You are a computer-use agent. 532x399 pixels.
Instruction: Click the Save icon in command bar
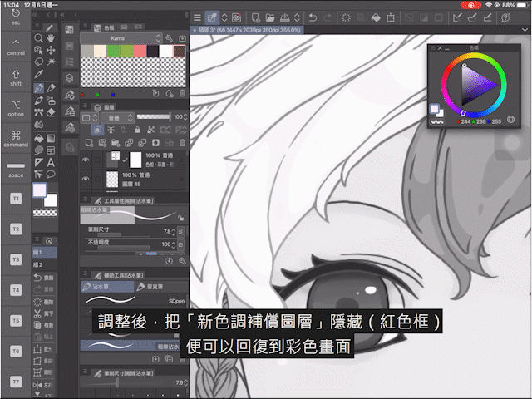point(284,17)
